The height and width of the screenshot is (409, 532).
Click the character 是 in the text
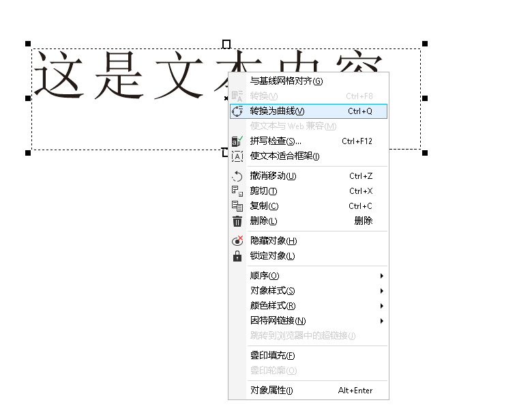tap(119, 74)
